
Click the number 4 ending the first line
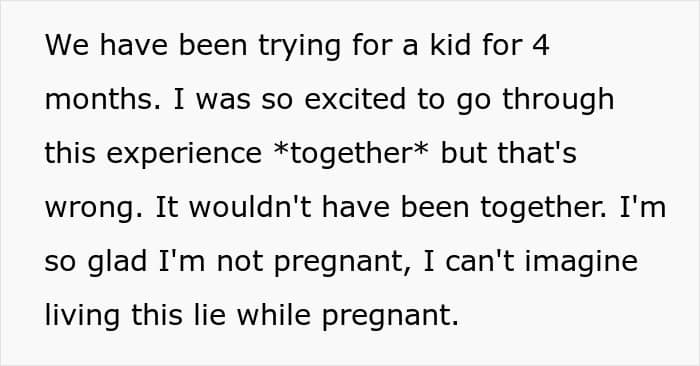click(541, 45)
